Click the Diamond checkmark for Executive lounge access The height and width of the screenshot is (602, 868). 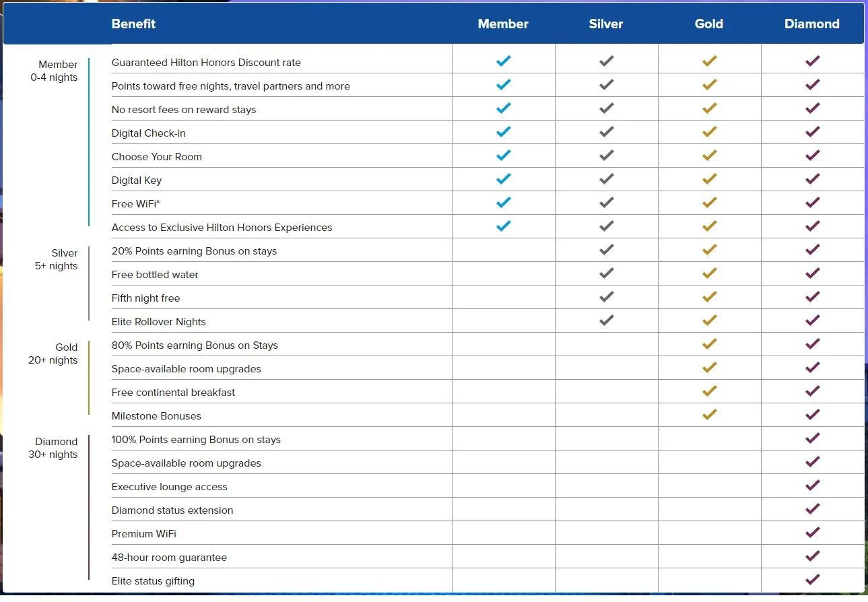(x=813, y=486)
